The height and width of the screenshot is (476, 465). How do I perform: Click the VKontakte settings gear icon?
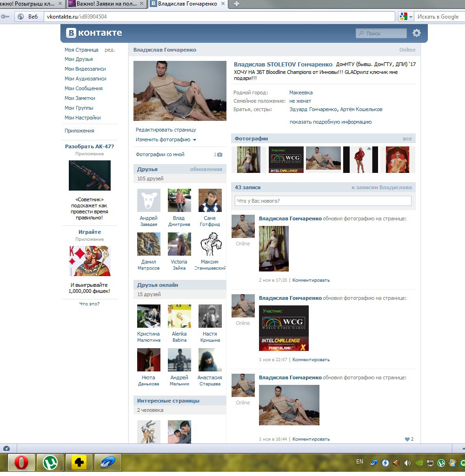(416, 33)
